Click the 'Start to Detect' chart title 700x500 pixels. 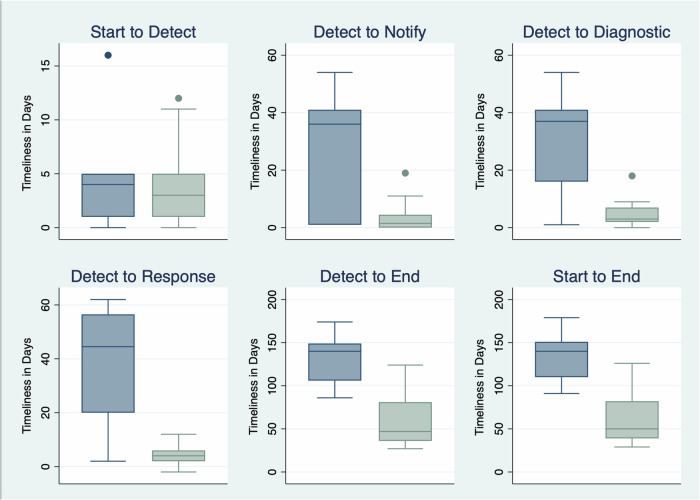point(143,32)
